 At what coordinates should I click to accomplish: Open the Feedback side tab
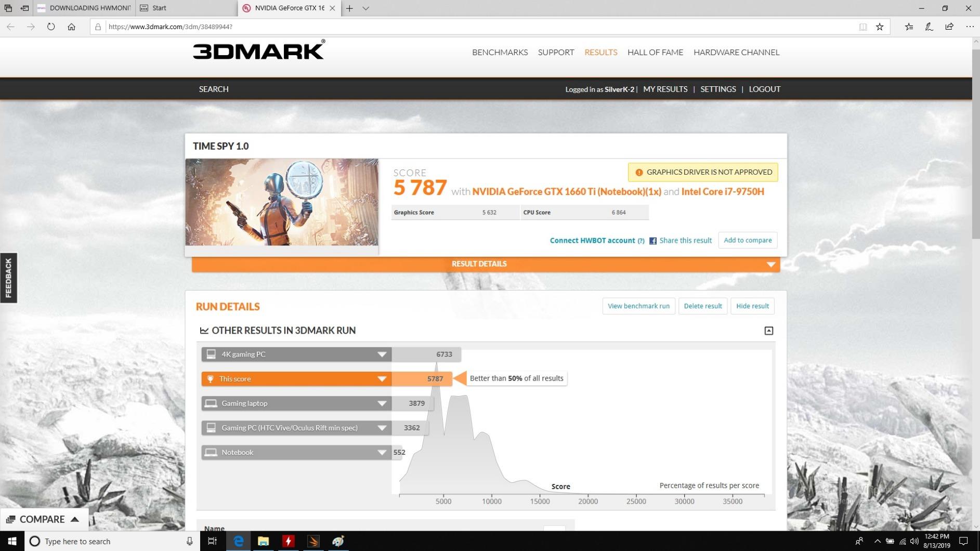[8, 278]
